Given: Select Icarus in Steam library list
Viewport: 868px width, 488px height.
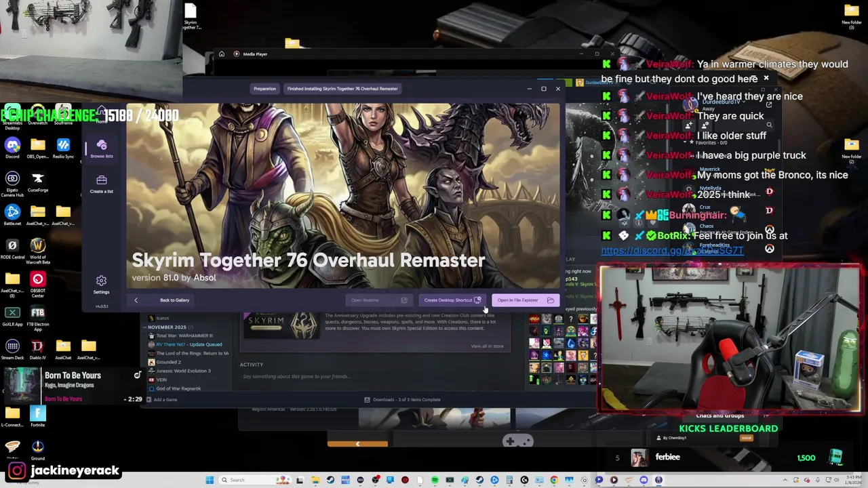Looking at the screenshot, I should tap(163, 318).
